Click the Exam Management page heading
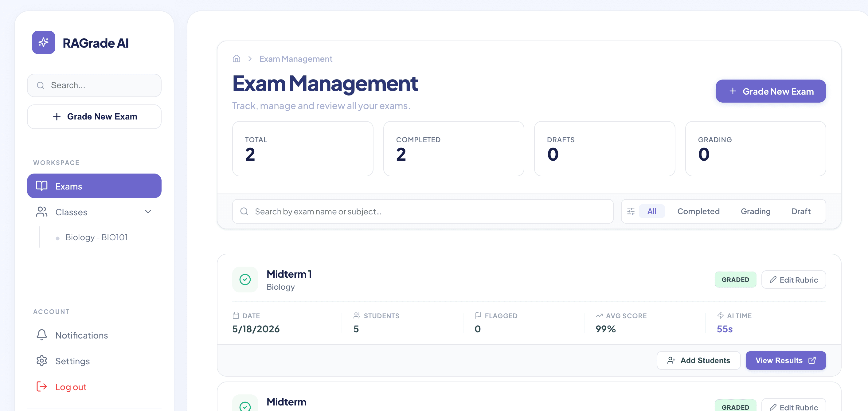868x411 pixels. coord(325,83)
